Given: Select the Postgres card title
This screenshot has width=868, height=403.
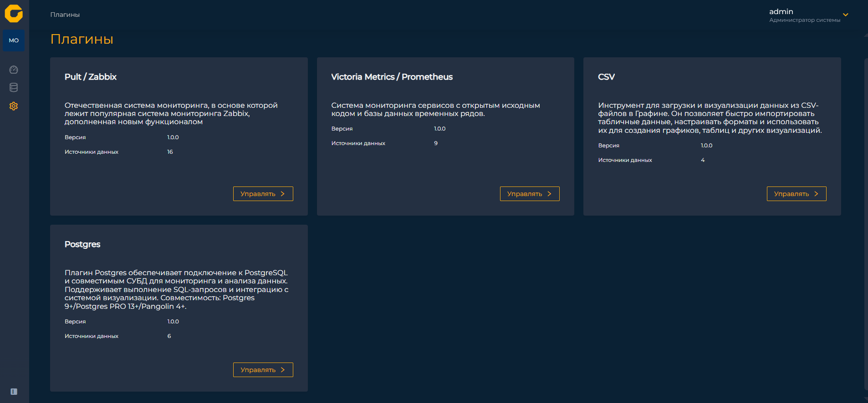Looking at the screenshot, I should coord(82,244).
